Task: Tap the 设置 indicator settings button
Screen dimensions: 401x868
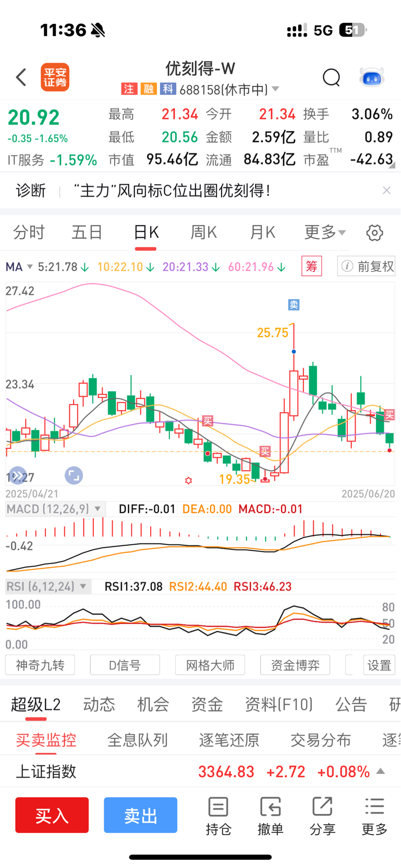Action: (x=379, y=665)
